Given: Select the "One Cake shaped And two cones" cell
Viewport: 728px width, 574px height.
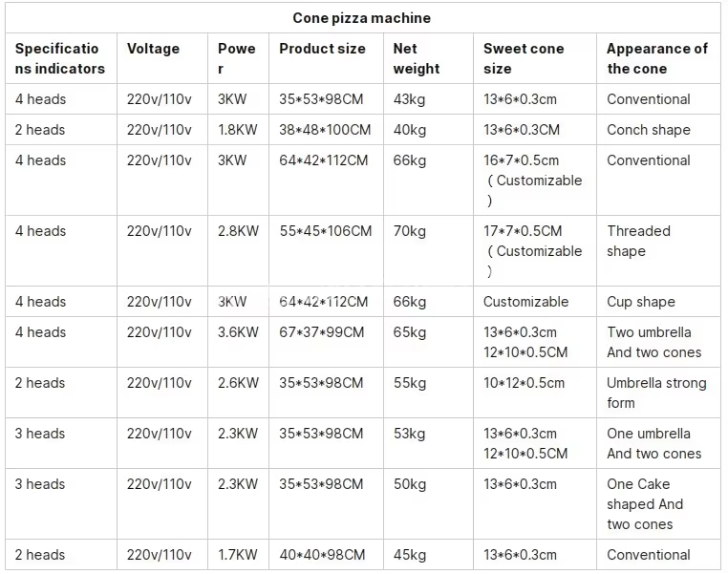Looking at the screenshot, I should point(645,504).
